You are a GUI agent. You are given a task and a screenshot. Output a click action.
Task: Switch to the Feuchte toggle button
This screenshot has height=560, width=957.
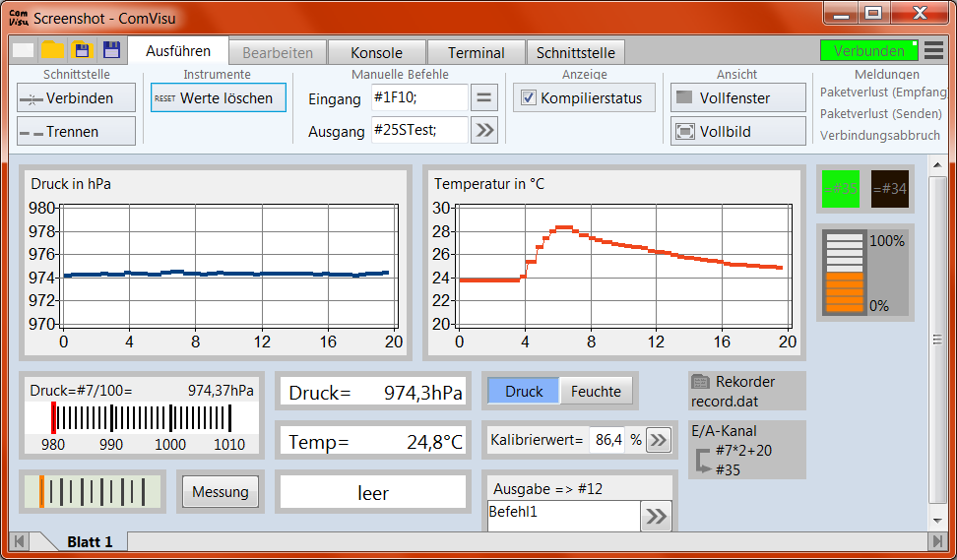(596, 391)
